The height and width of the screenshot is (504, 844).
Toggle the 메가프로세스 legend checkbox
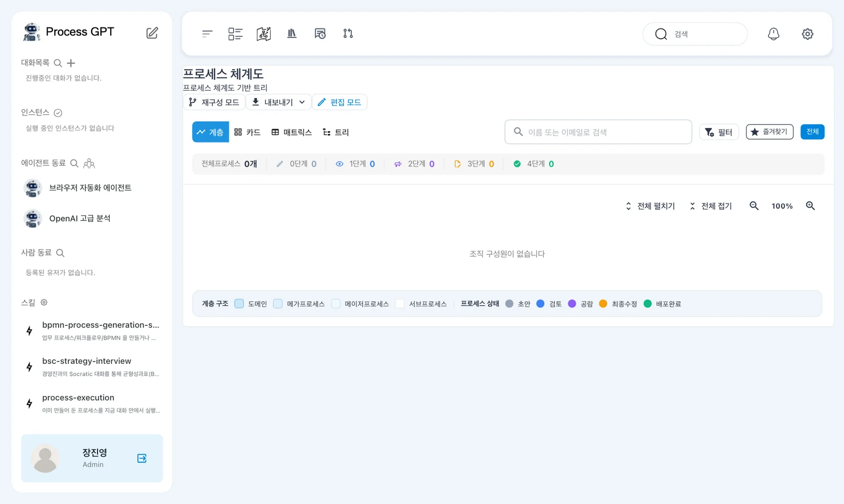coord(277,304)
